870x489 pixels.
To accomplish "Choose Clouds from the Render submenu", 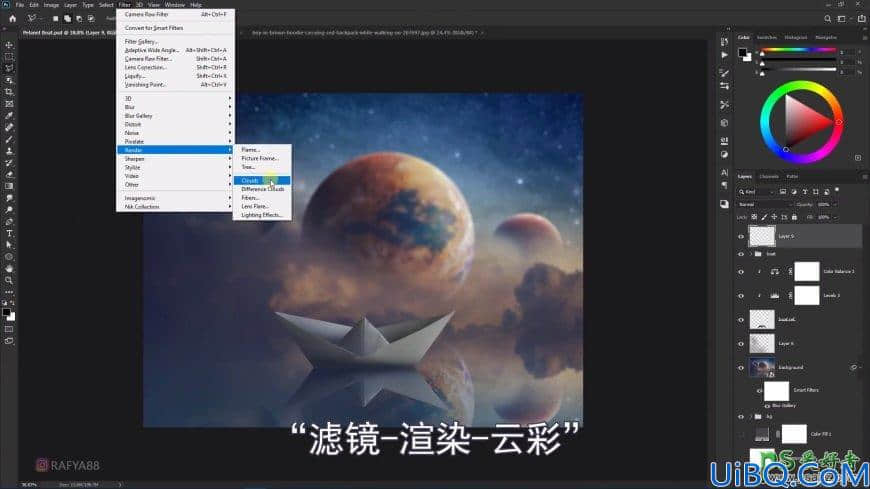I will (x=262, y=180).
